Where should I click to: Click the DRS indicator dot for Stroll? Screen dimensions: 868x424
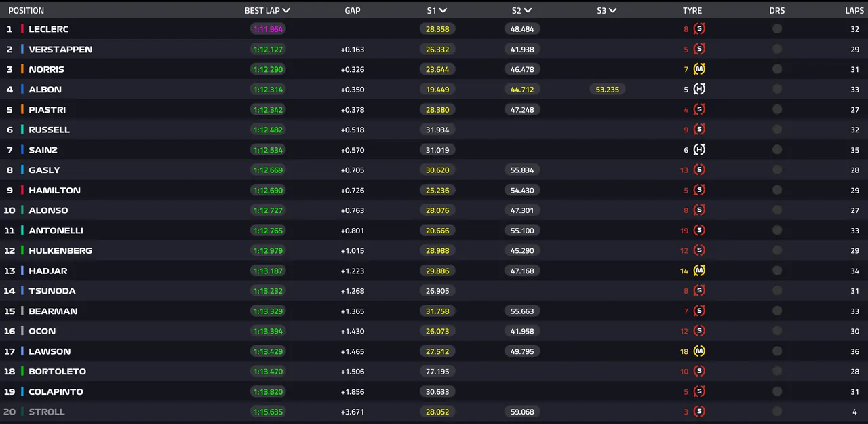pos(777,412)
